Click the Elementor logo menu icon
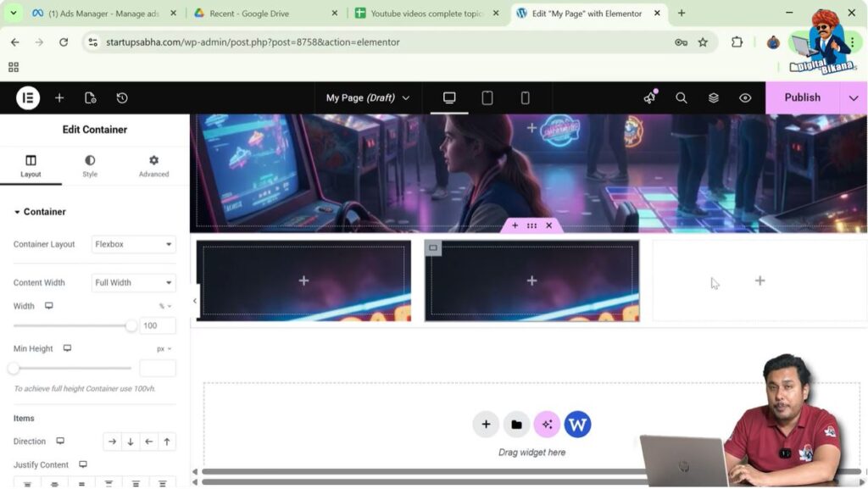Viewport: 868px width, 489px height. (28, 98)
